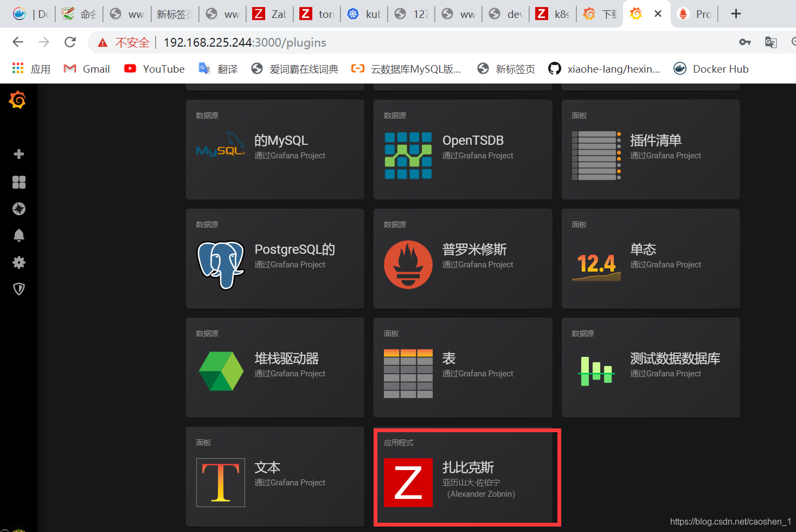Viewport: 796px width, 532px height.
Task: Open the 爱词霸在线词典 bookmark
Action: tap(295, 69)
